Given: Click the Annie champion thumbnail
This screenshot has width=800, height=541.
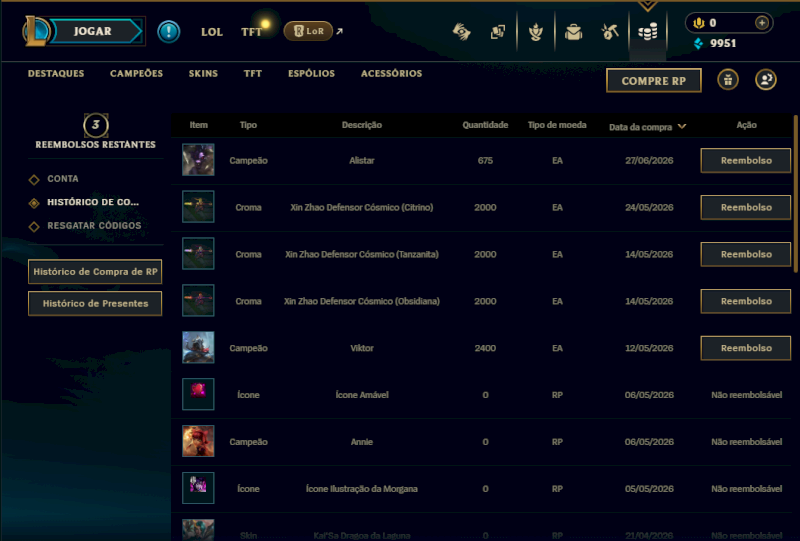Looking at the screenshot, I should click(x=198, y=441).
